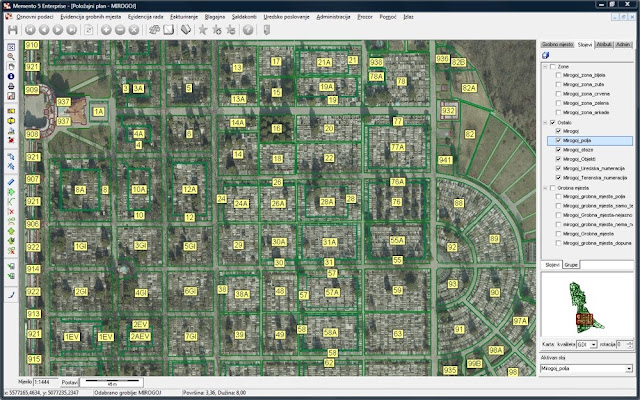Viewport: 640px width, 400px height.
Task: Open the Aktivan sloj dropdown
Action: [x=629, y=369]
